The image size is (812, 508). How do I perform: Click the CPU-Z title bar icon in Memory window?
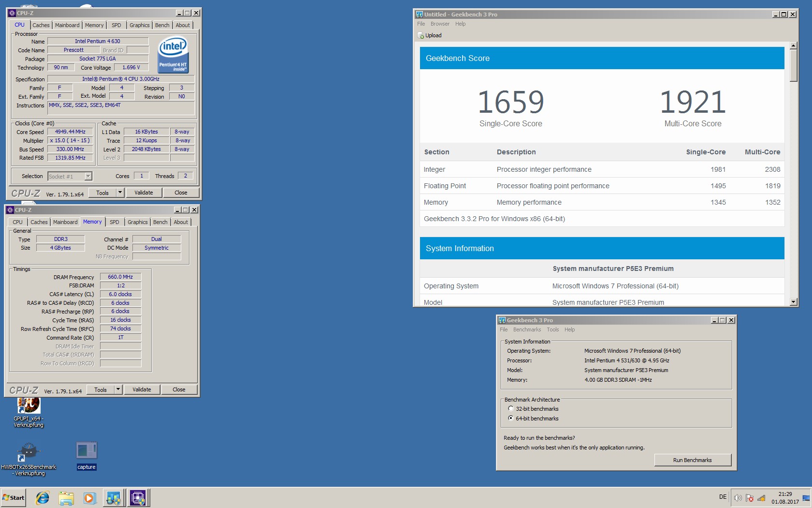[11, 210]
